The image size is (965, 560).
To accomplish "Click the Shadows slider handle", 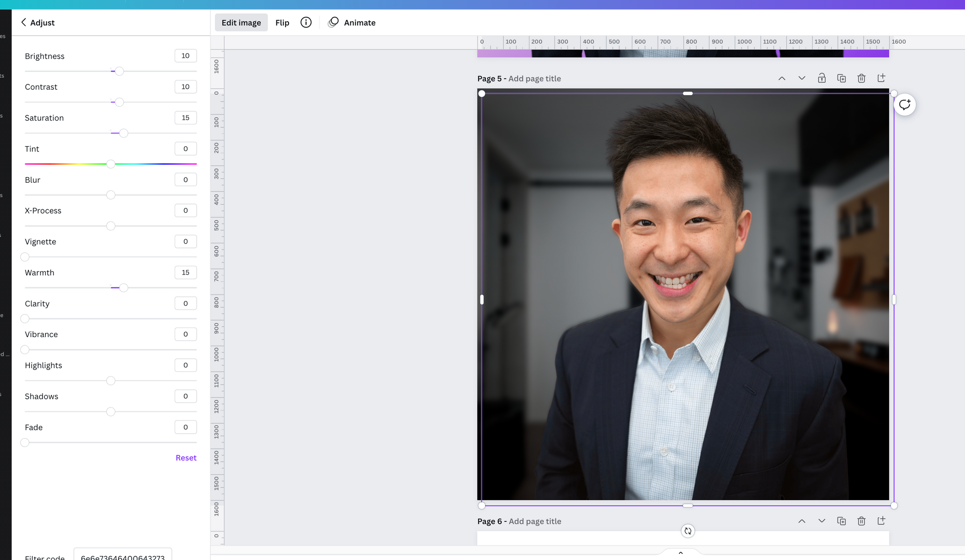I will pos(110,411).
